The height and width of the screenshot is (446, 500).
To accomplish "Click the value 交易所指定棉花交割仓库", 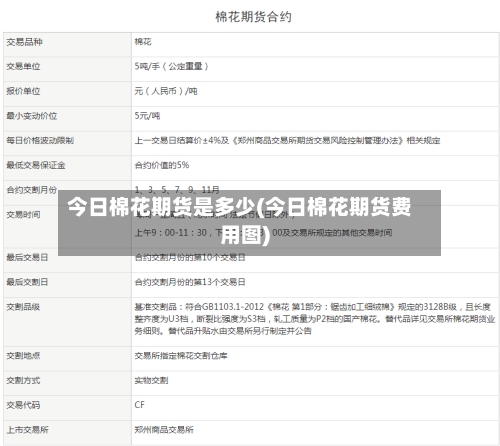I will pos(181,356).
